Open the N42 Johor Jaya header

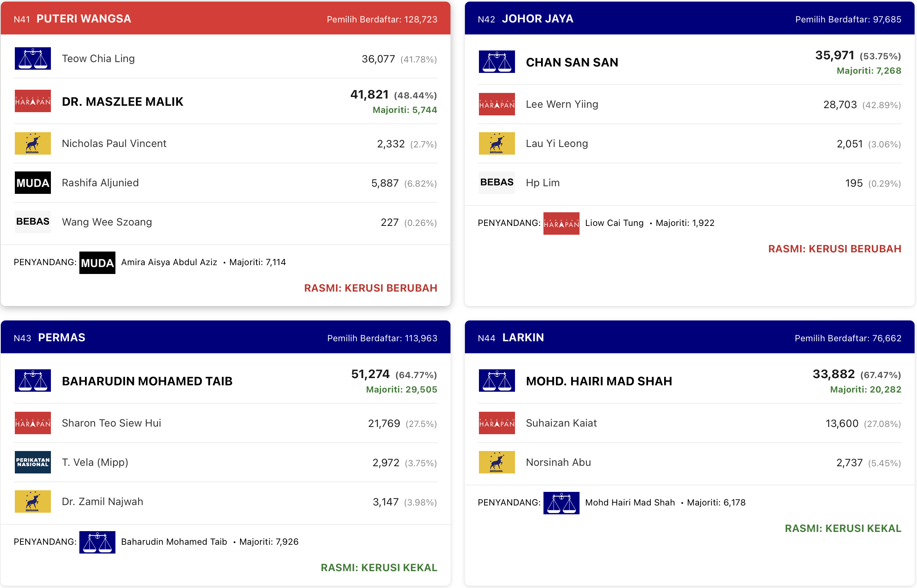click(690, 18)
